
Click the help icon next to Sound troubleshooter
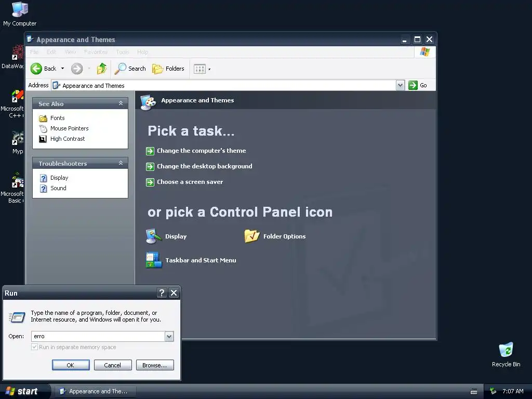coord(44,188)
